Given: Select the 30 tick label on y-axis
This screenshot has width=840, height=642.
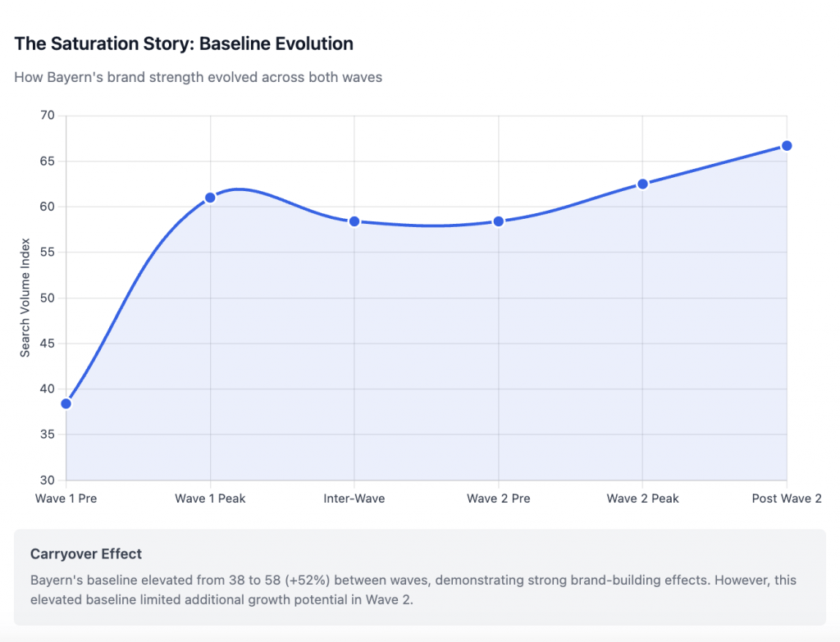Looking at the screenshot, I should coord(47,480).
